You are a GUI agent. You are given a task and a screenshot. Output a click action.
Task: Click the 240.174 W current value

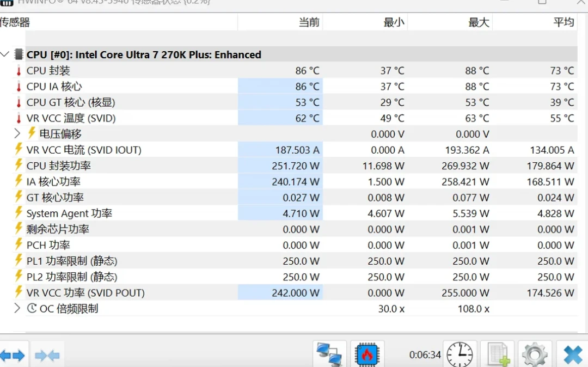tap(296, 181)
